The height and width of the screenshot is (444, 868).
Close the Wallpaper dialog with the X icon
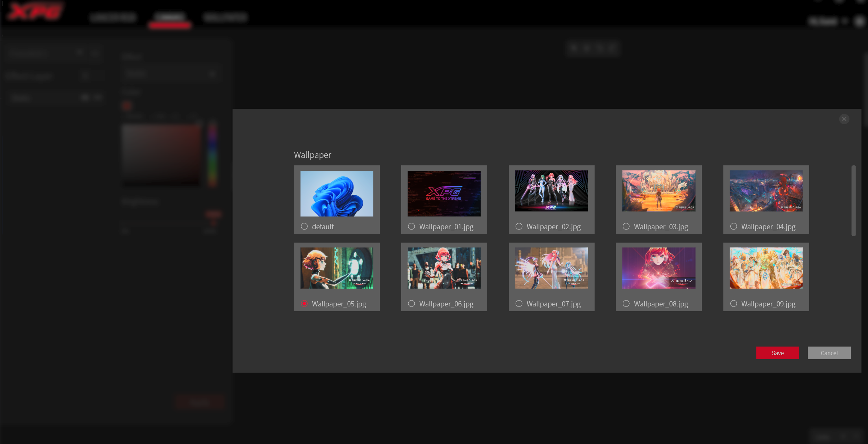pyautogui.click(x=844, y=119)
